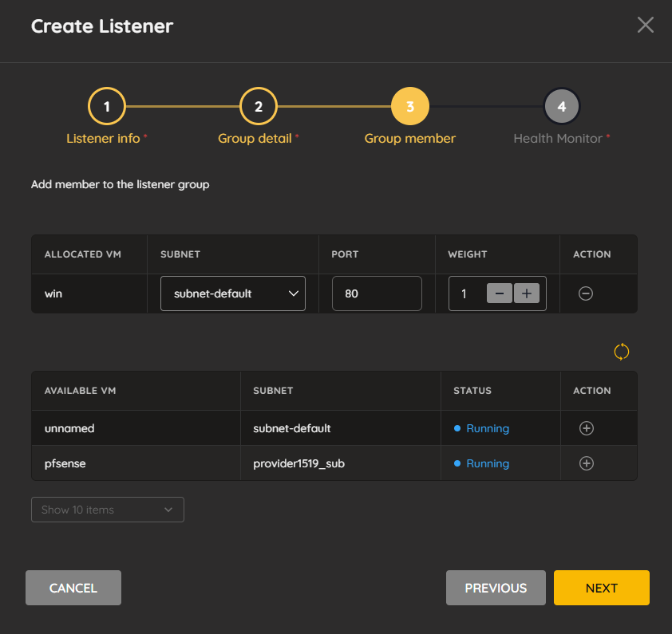Click the PORT column header
Image resolution: width=672 pixels, height=634 pixels.
[345, 254]
